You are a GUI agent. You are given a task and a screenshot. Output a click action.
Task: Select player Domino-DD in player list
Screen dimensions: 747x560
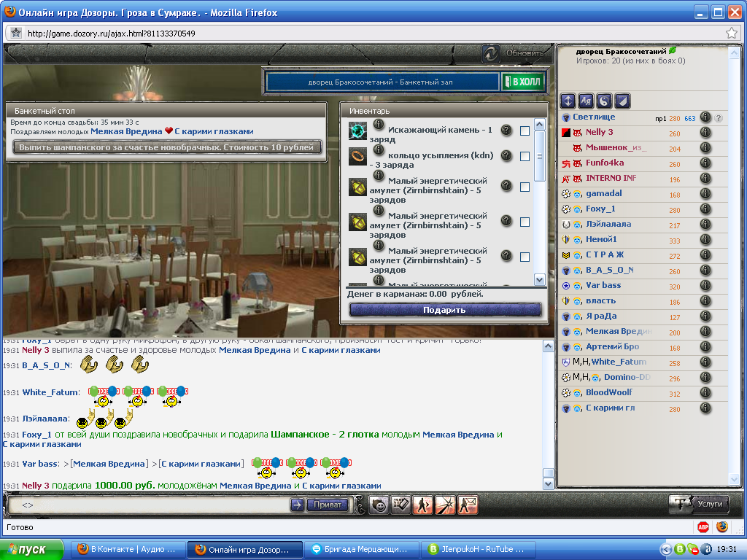[x=627, y=377]
